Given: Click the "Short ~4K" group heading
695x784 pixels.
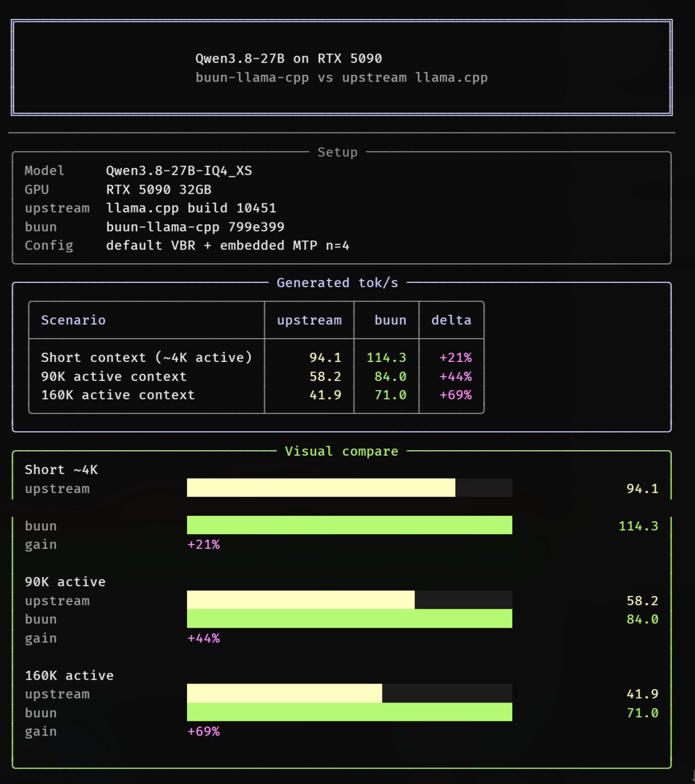Looking at the screenshot, I should click(61, 470).
